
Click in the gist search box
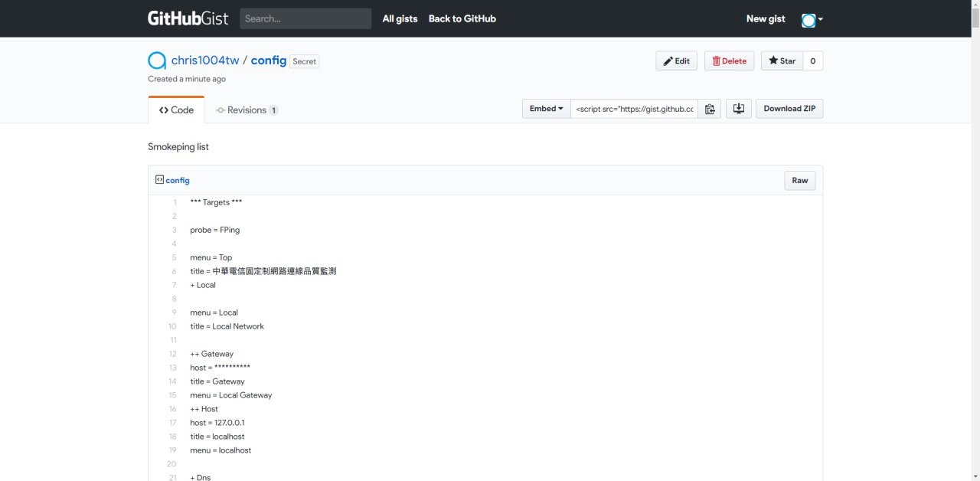pyautogui.click(x=305, y=18)
